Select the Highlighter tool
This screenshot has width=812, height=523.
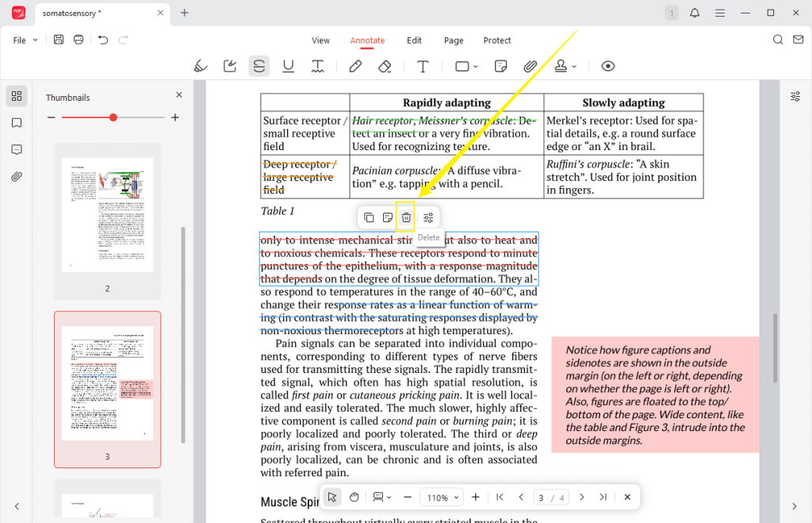coord(201,66)
